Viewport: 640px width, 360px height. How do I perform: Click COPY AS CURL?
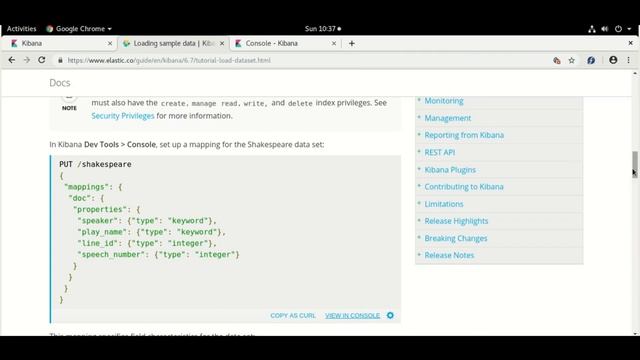293,316
